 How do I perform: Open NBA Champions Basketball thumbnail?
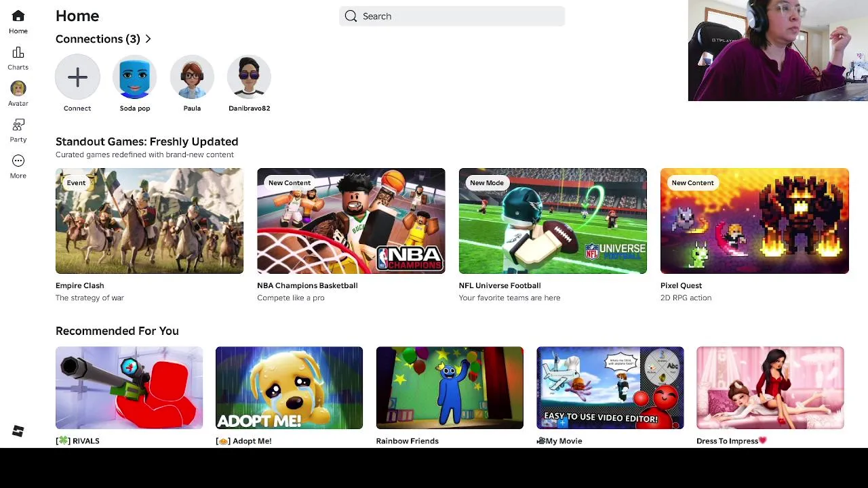351,221
